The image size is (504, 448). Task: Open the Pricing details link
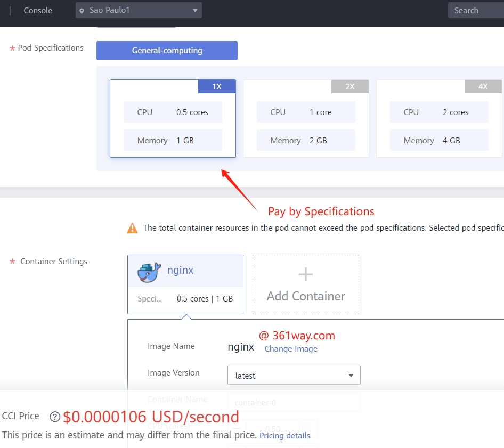point(284,436)
